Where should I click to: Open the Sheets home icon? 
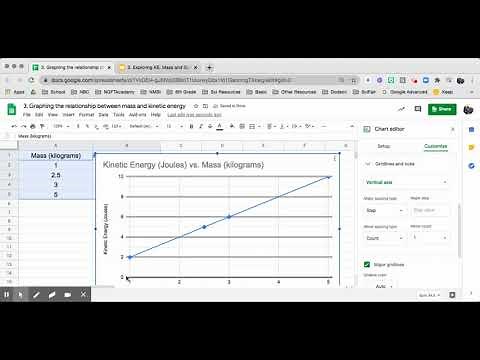tap(12, 110)
